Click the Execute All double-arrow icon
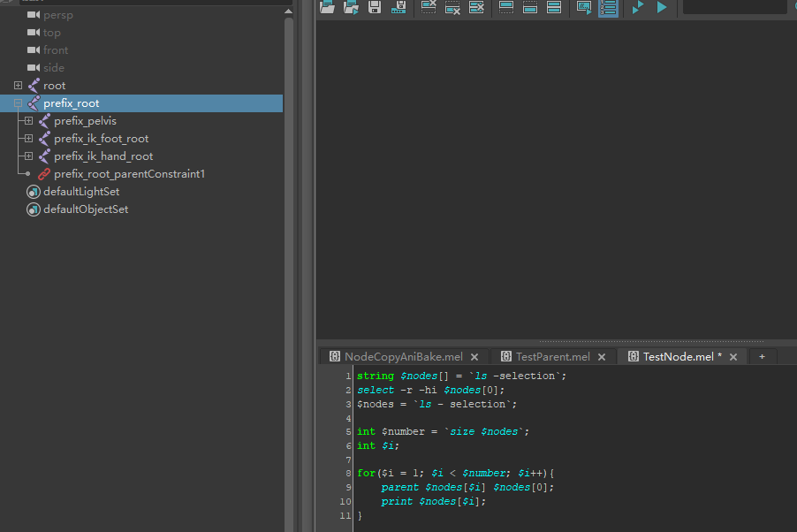The height and width of the screenshot is (532, 797). point(637,7)
